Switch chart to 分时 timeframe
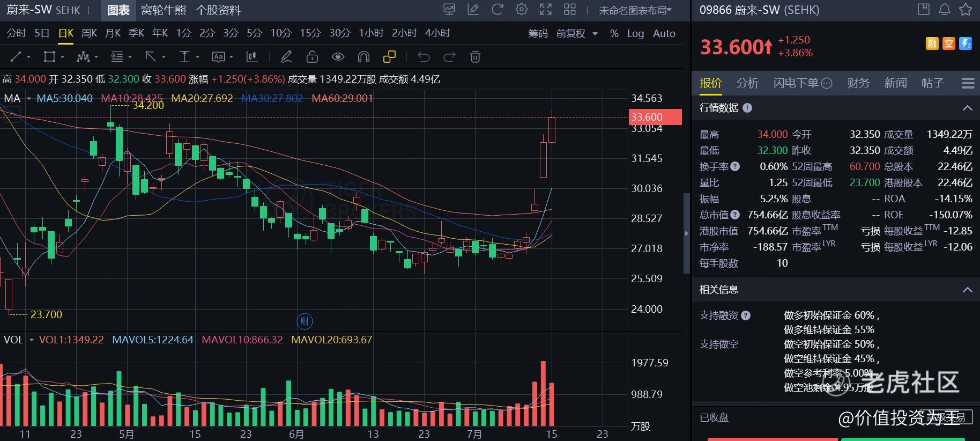 pos(16,33)
